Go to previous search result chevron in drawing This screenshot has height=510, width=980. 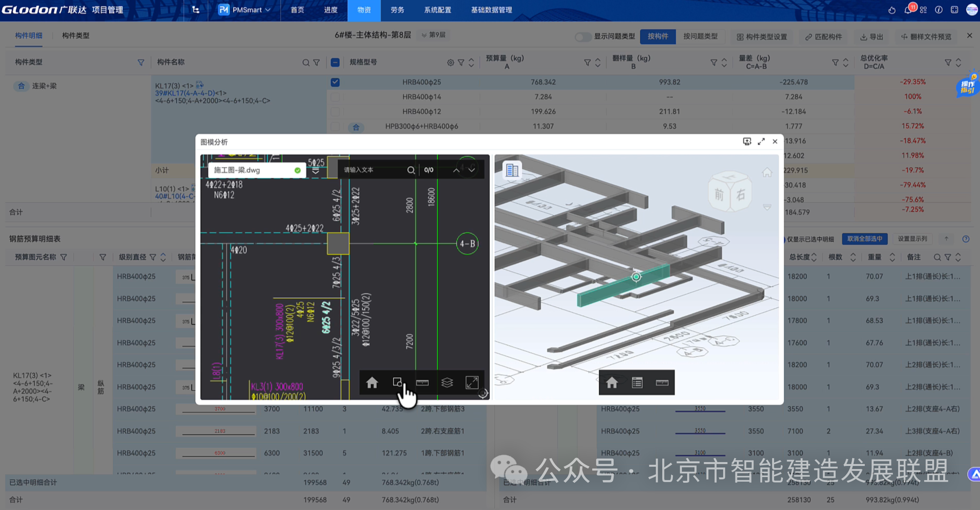456,170
